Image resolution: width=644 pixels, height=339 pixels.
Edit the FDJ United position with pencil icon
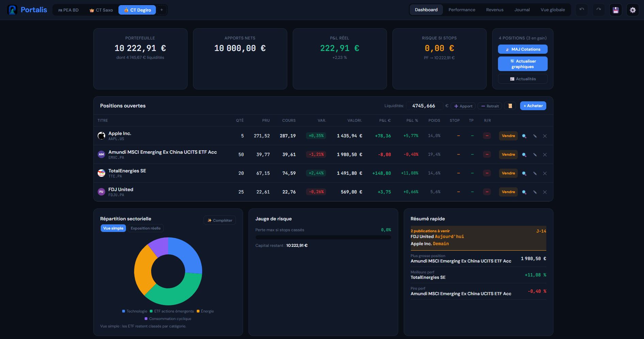click(535, 192)
